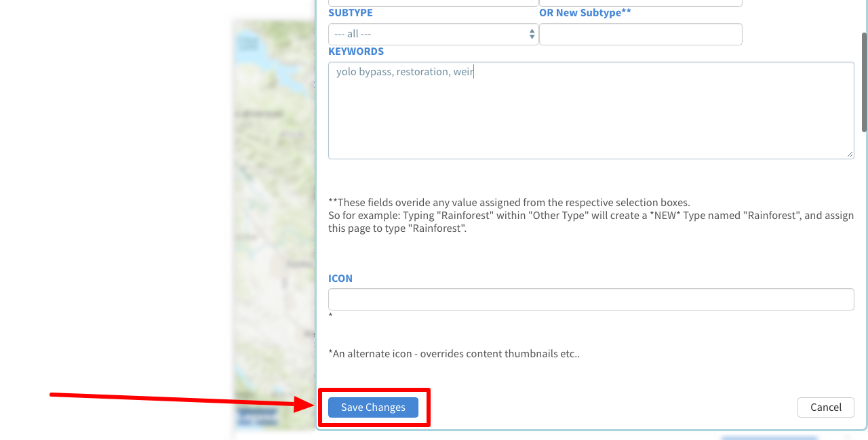Click the Icon input field

point(590,299)
